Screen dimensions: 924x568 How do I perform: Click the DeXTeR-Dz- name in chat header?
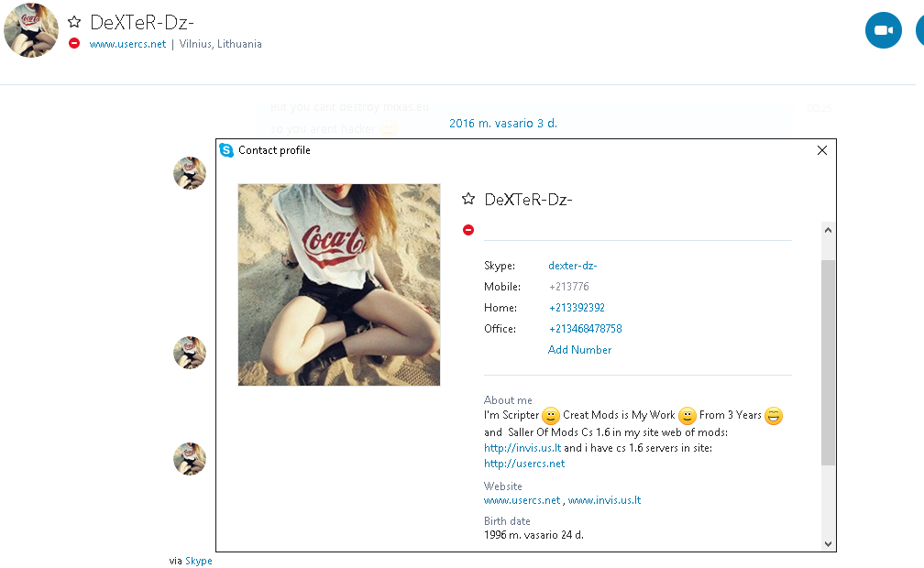[142, 22]
